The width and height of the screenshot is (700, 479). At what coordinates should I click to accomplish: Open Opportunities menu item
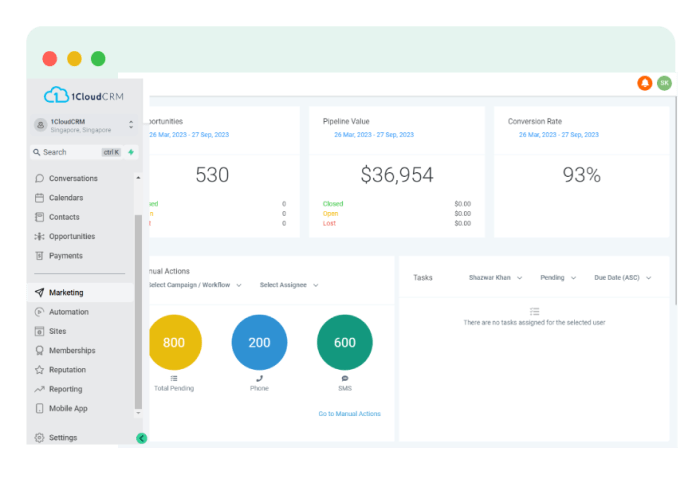click(x=80, y=236)
